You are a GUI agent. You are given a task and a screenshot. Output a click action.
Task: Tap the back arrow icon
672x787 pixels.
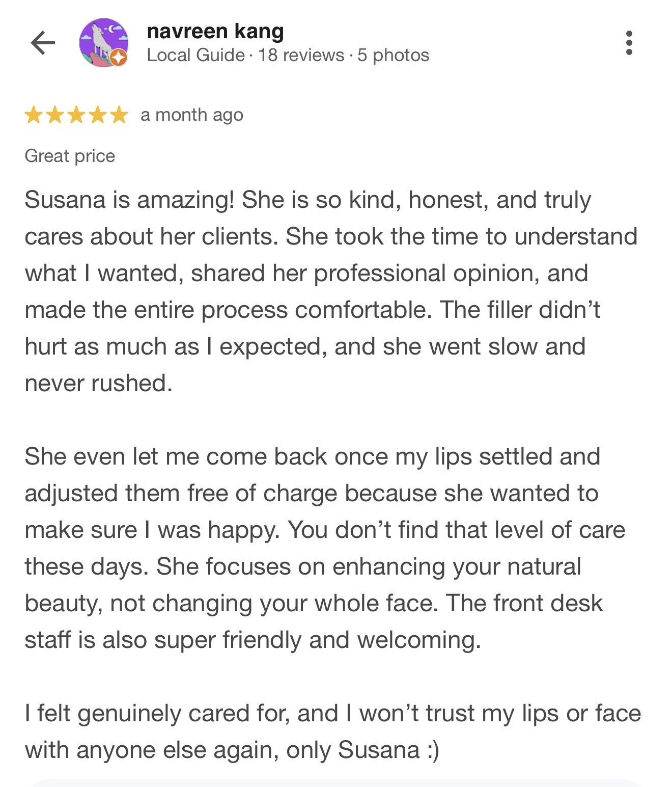(43, 43)
